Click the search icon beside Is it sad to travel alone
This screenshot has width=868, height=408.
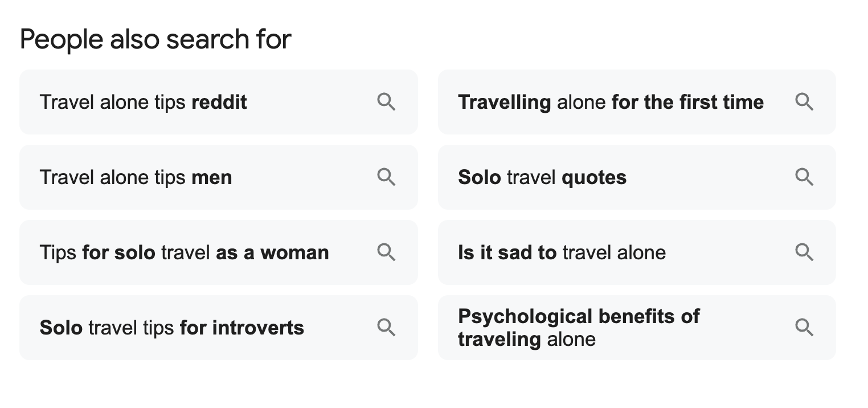click(x=804, y=252)
